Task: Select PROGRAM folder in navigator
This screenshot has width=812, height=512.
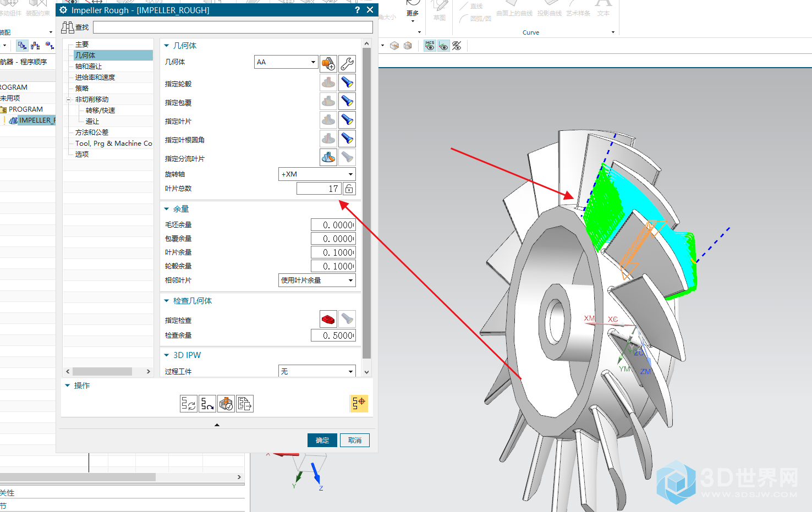Action: click(x=25, y=109)
